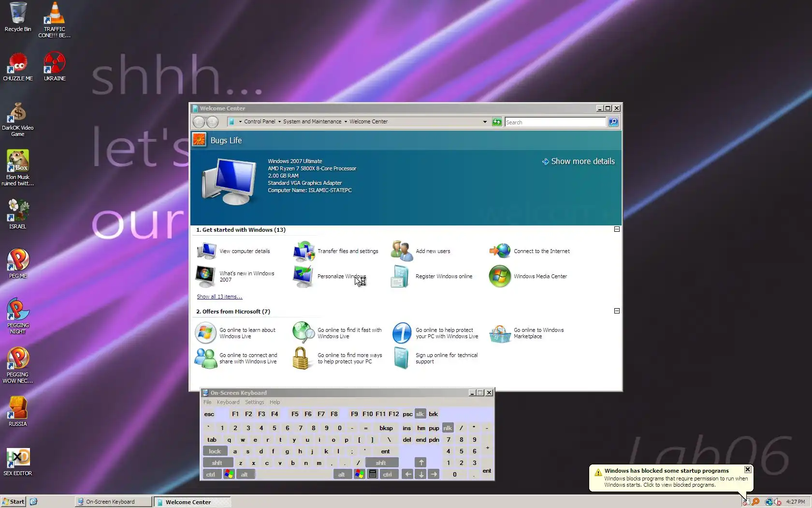The width and height of the screenshot is (812, 508).
Task: Open Connect to the Internet icon
Action: pyautogui.click(x=500, y=251)
